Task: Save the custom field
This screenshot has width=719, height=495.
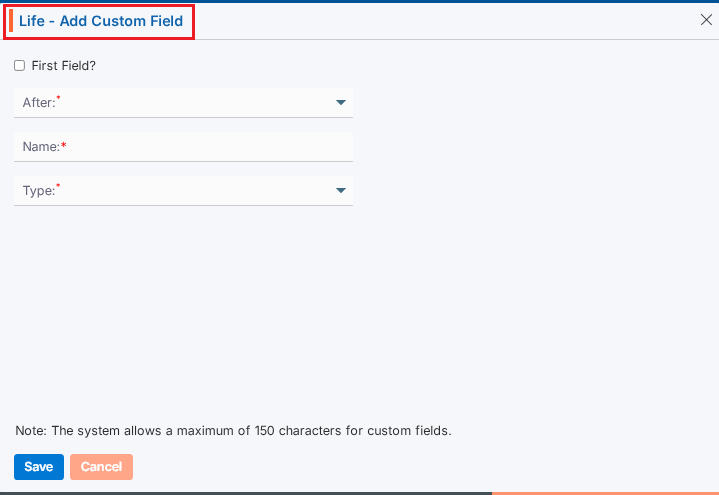Action: point(39,467)
